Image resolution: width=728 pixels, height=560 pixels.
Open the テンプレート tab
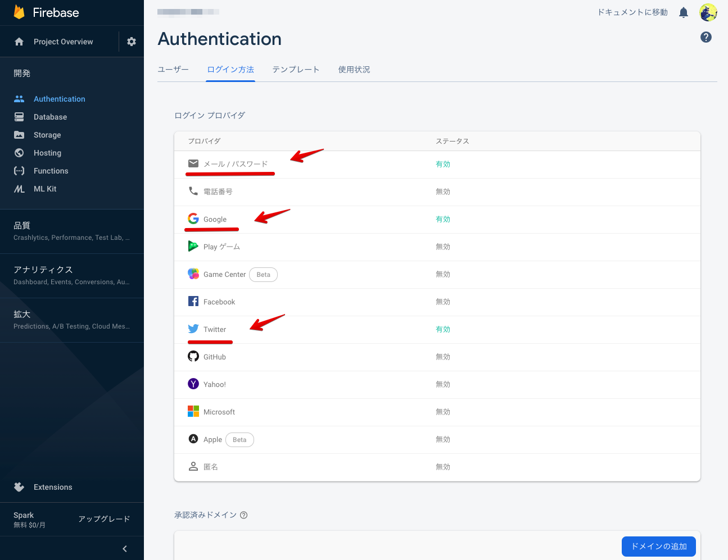(296, 70)
